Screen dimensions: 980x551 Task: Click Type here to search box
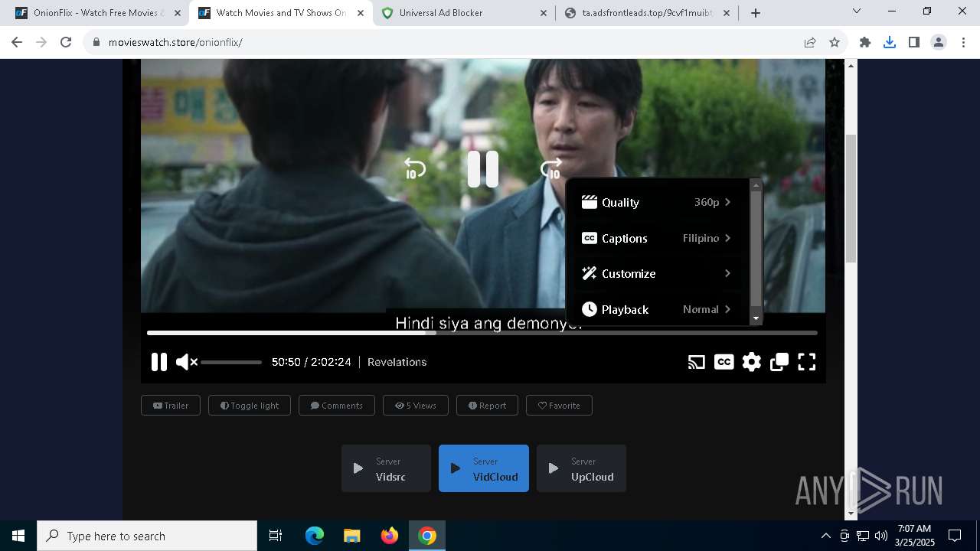[147, 536]
